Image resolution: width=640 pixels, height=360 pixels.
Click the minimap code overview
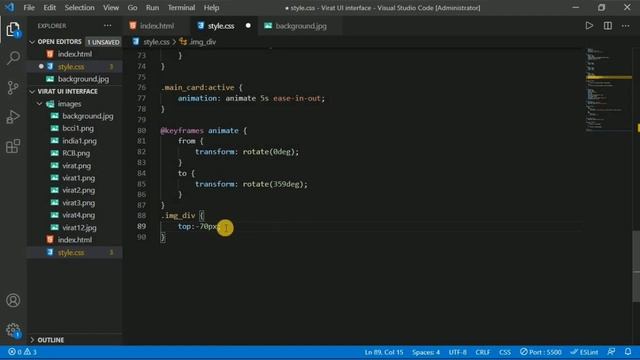[x=609, y=90]
